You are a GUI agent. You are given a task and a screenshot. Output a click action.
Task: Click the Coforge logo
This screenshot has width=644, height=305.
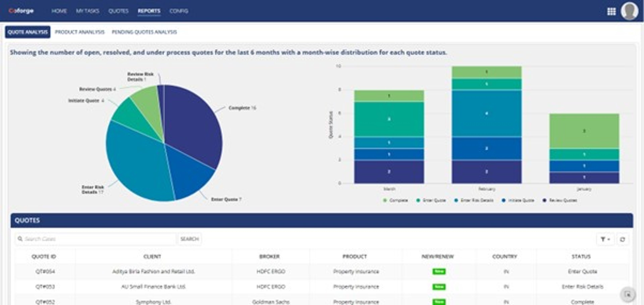(21, 11)
